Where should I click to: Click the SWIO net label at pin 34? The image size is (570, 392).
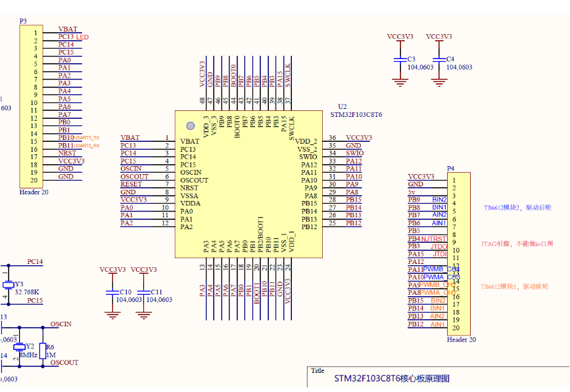[355, 153]
